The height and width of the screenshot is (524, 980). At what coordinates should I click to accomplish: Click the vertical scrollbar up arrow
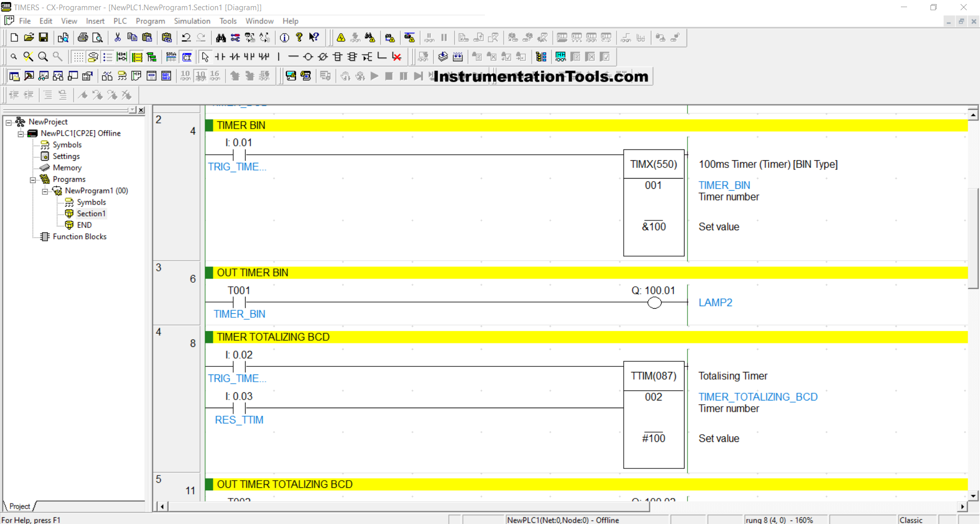tap(973, 115)
